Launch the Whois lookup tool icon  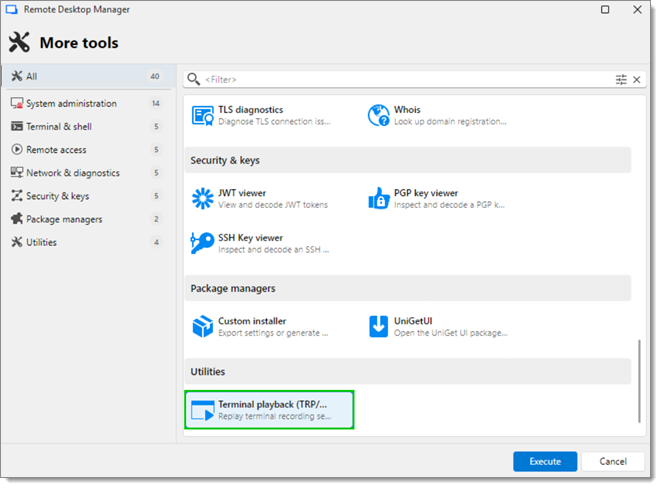[x=378, y=115]
